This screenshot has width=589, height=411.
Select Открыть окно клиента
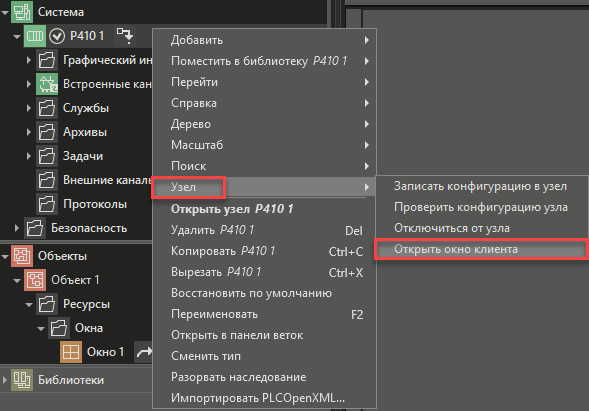(x=482, y=249)
